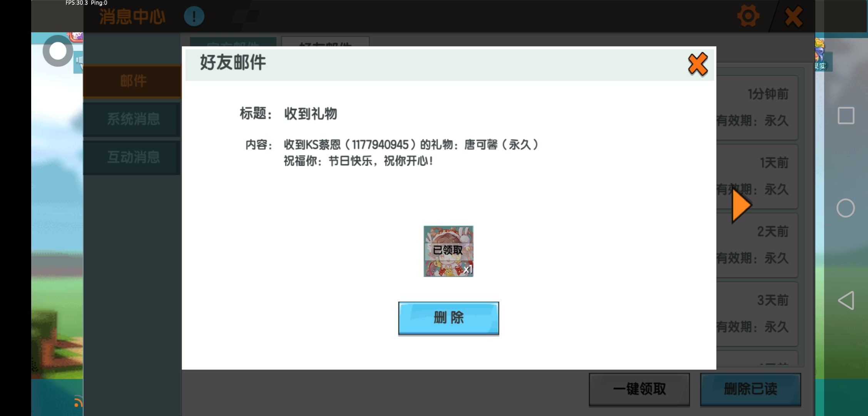Select the 互动消息 sidebar tab

pos(132,157)
